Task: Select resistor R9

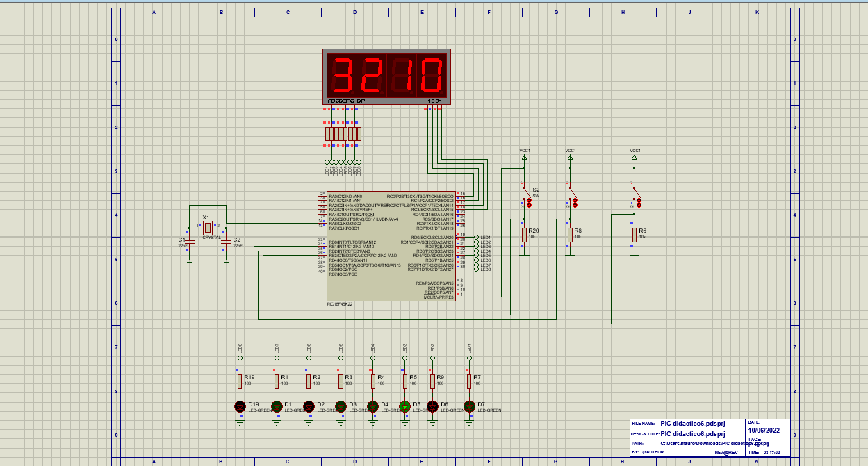Action: (432, 381)
